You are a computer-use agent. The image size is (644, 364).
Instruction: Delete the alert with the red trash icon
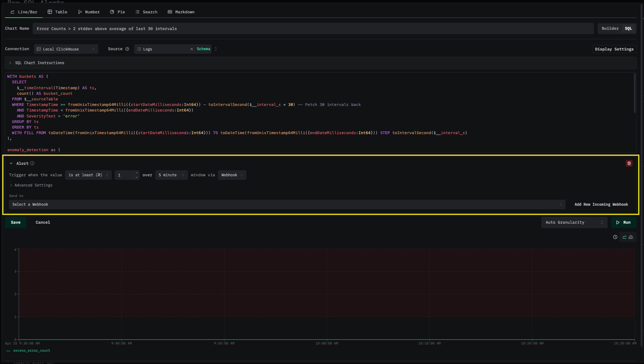coord(629,163)
